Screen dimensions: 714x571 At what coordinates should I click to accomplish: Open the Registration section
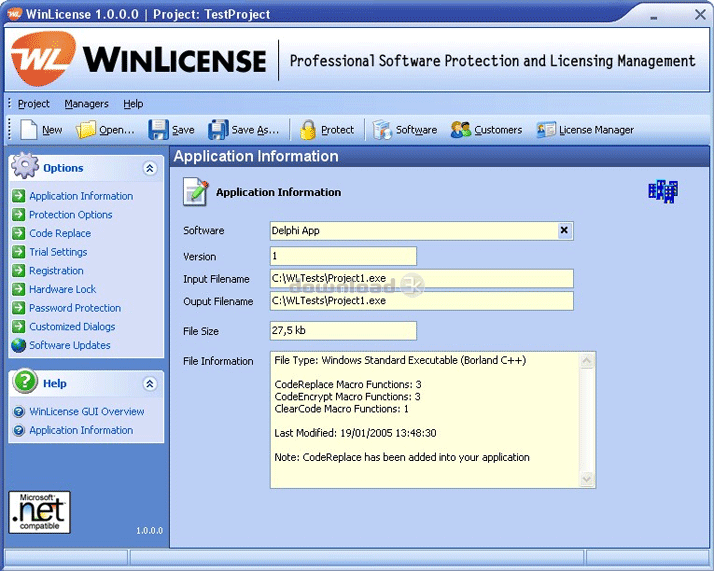pos(56,270)
